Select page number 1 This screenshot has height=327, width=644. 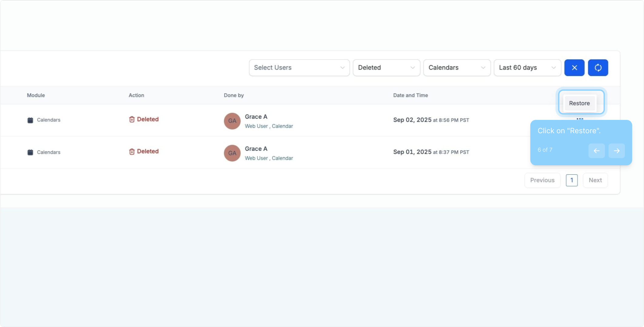tap(572, 180)
